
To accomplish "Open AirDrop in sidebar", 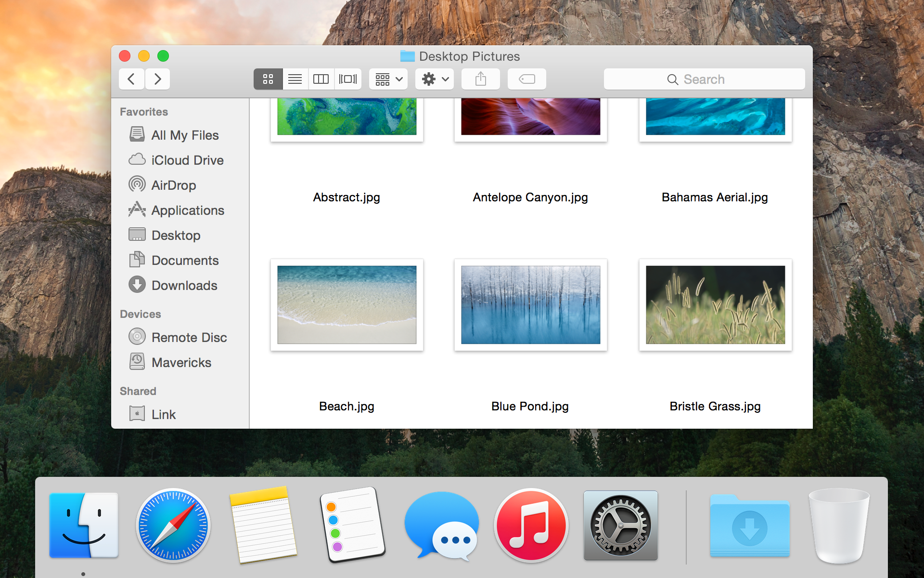I will click(173, 184).
